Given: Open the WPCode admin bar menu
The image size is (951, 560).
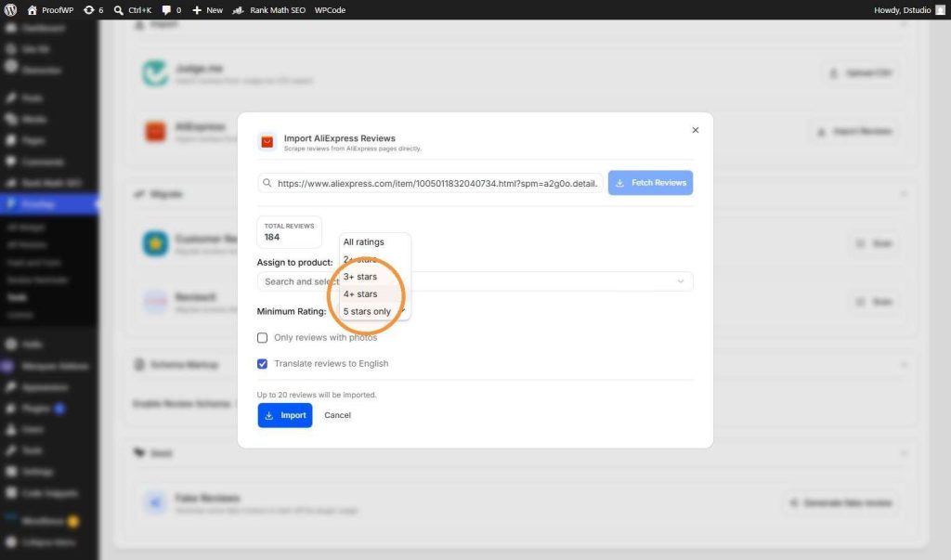Looking at the screenshot, I should pyautogui.click(x=330, y=9).
